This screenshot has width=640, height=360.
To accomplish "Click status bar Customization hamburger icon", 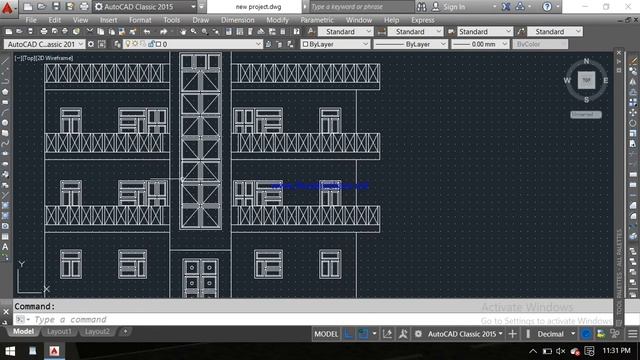I will [632, 334].
